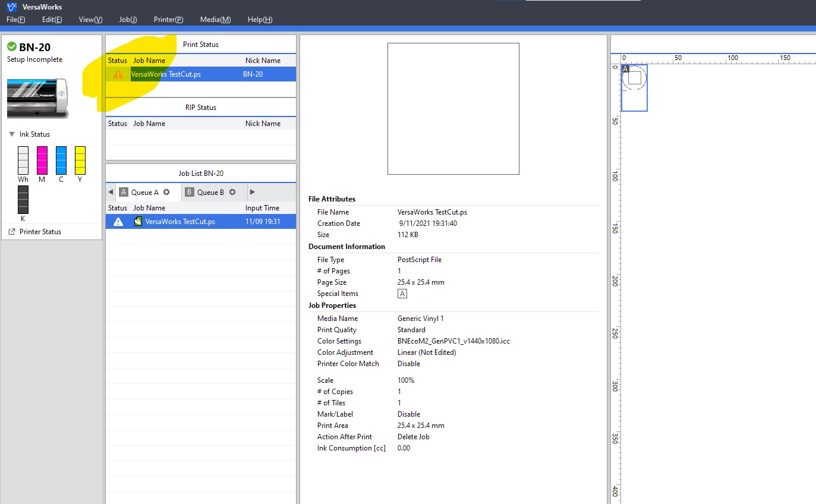Select the BN-20 printer image

(37, 98)
